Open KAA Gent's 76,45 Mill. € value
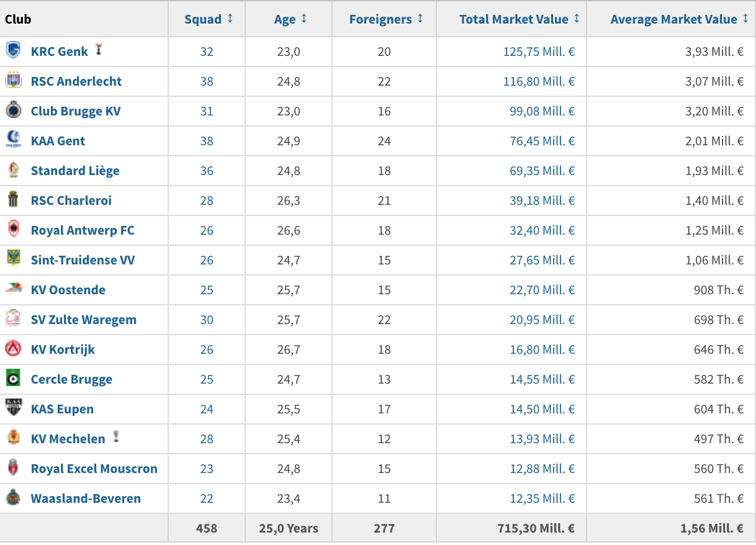Screen dimensions: 756x545 542,141
